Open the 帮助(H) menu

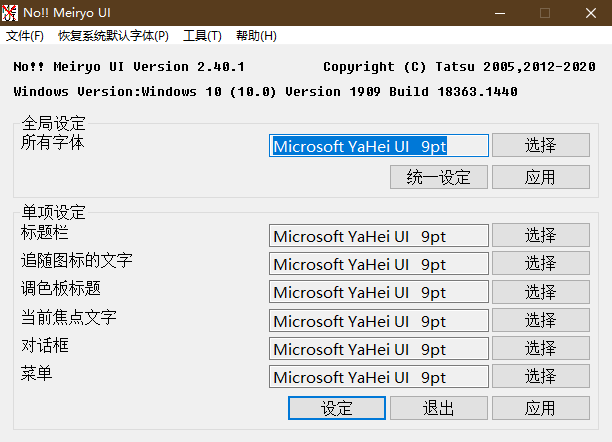[256, 36]
